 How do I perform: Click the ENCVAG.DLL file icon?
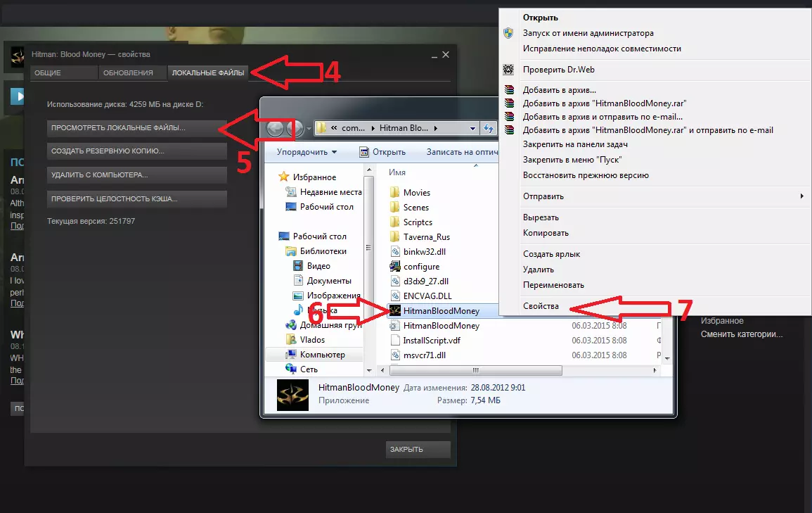coord(394,296)
